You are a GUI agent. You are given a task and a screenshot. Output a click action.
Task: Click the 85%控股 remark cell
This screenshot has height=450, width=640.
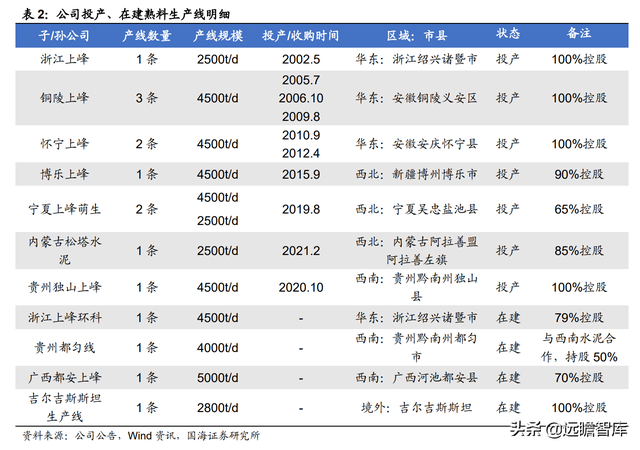point(579,250)
